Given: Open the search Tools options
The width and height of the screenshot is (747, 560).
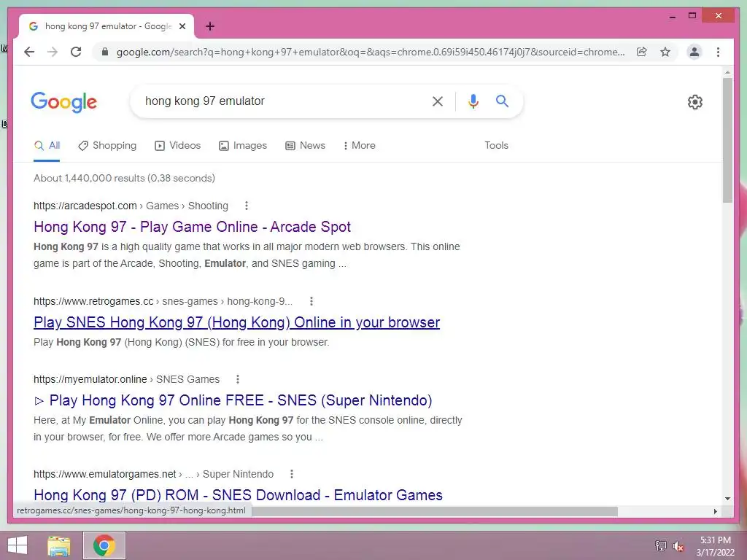Looking at the screenshot, I should point(496,146).
